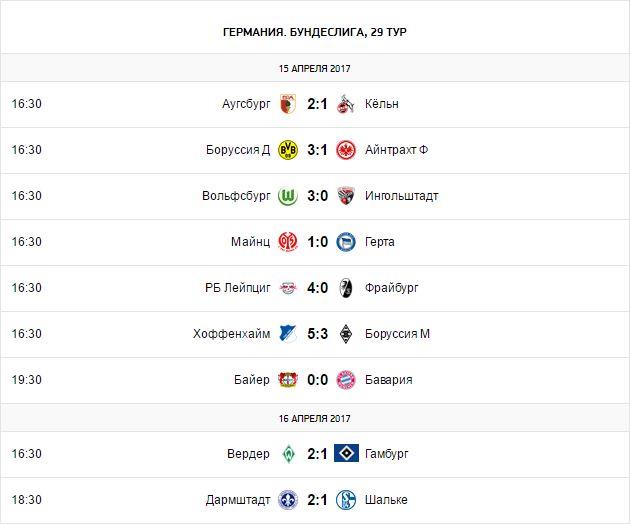This screenshot has width=630, height=525.
Task: Click the Schalke club logo
Action: pyautogui.click(x=345, y=500)
